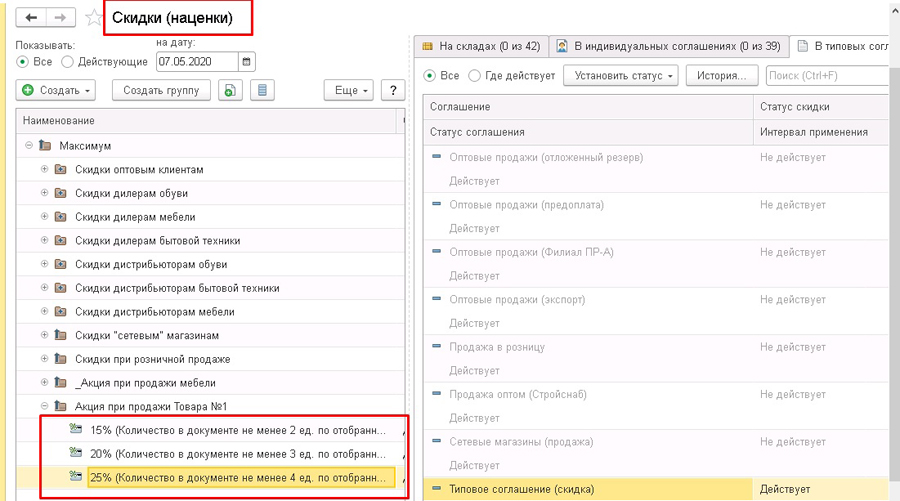Select Где действует radio option
The width and height of the screenshot is (900, 501).
pyautogui.click(x=474, y=76)
